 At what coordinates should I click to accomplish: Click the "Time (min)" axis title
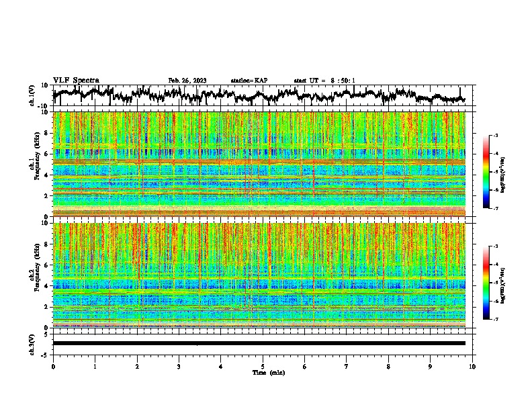coord(269,373)
